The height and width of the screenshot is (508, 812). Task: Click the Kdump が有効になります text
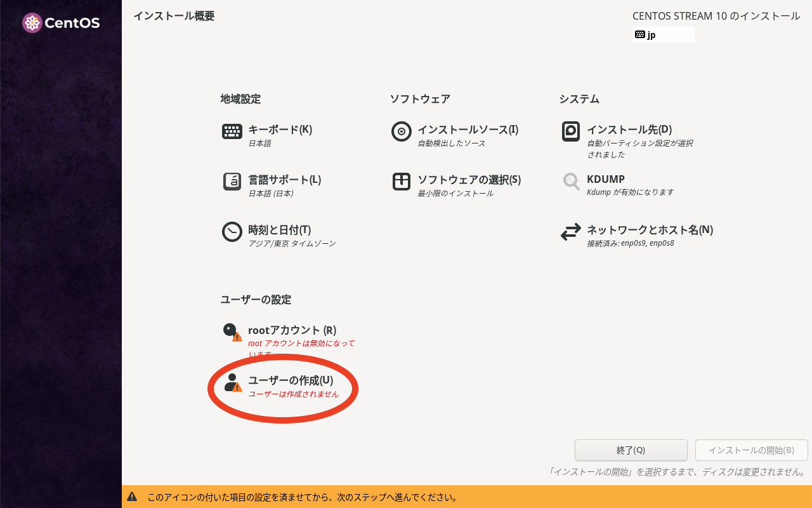pyautogui.click(x=630, y=192)
